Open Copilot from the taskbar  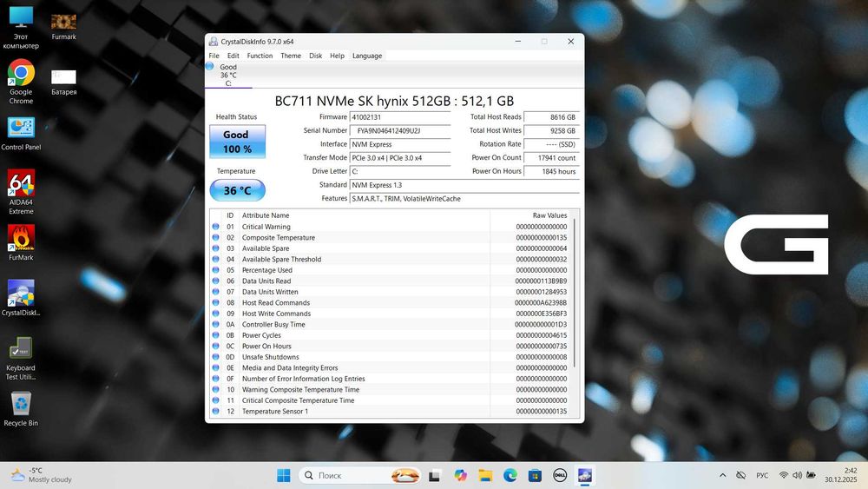460,476
